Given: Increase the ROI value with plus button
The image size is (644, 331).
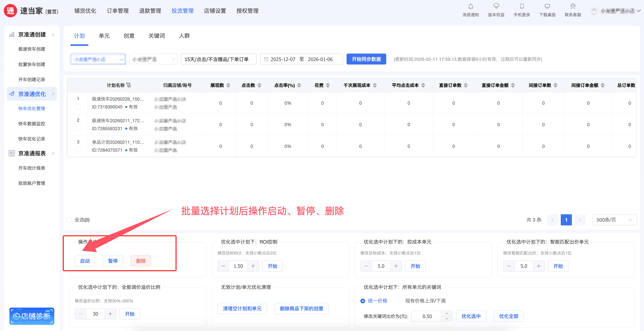Looking at the screenshot, I should point(253,266).
